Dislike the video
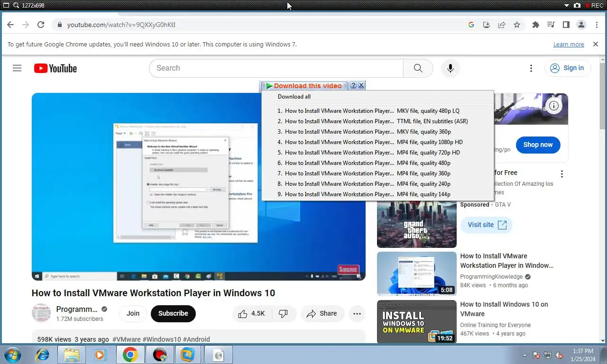This screenshot has height=364, width=607. 284,313
